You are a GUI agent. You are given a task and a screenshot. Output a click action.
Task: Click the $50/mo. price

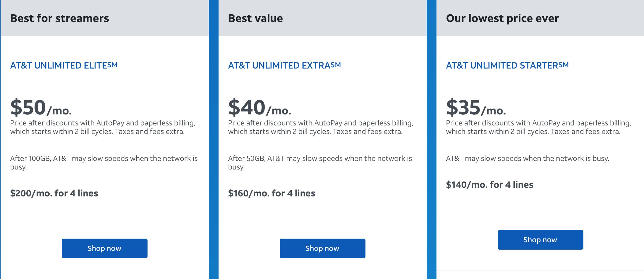[41, 108]
